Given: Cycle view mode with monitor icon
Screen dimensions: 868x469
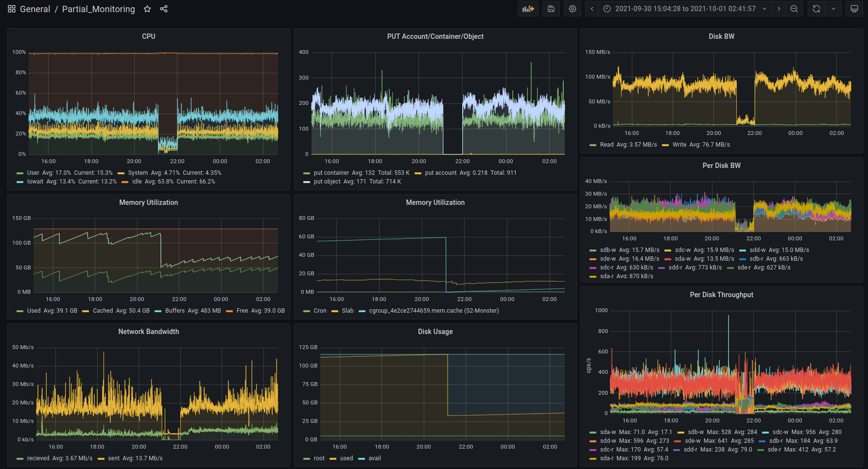Looking at the screenshot, I should [854, 9].
